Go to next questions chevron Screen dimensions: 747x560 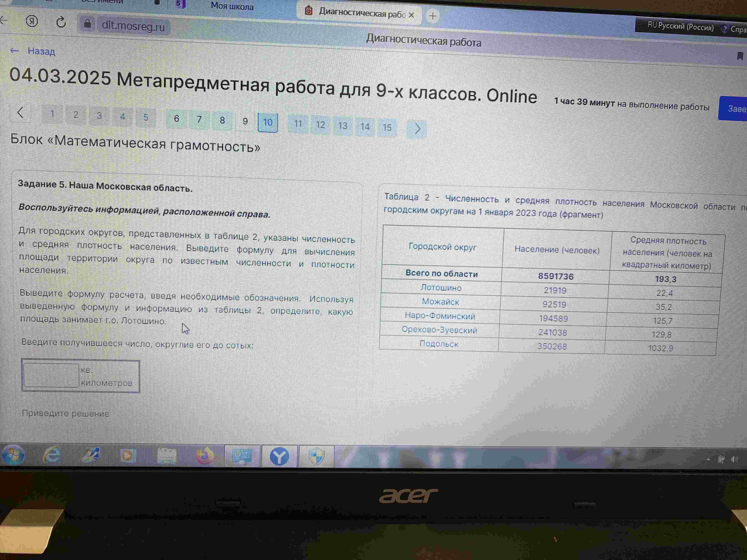(417, 129)
